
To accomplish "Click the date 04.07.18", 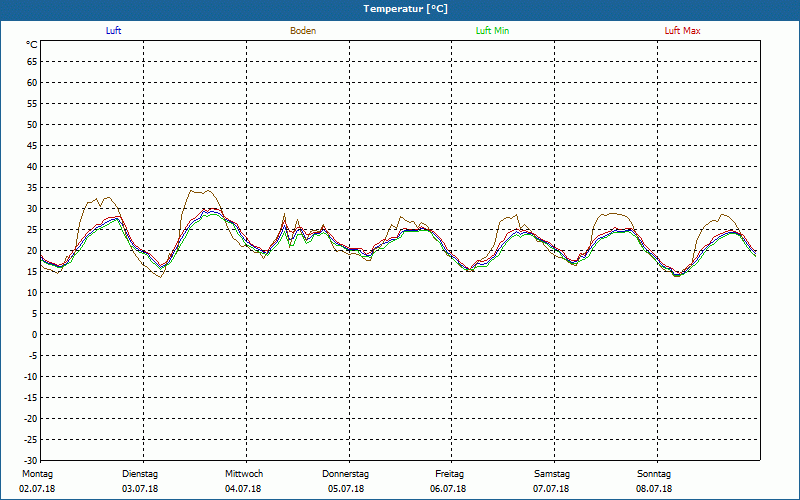I will (x=243, y=489).
